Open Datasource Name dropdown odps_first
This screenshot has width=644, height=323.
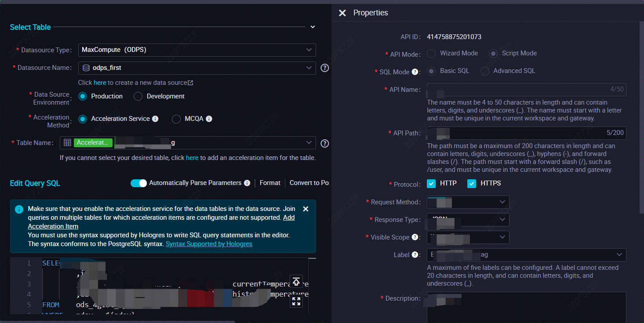pyautogui.click(x=197, y=68)
